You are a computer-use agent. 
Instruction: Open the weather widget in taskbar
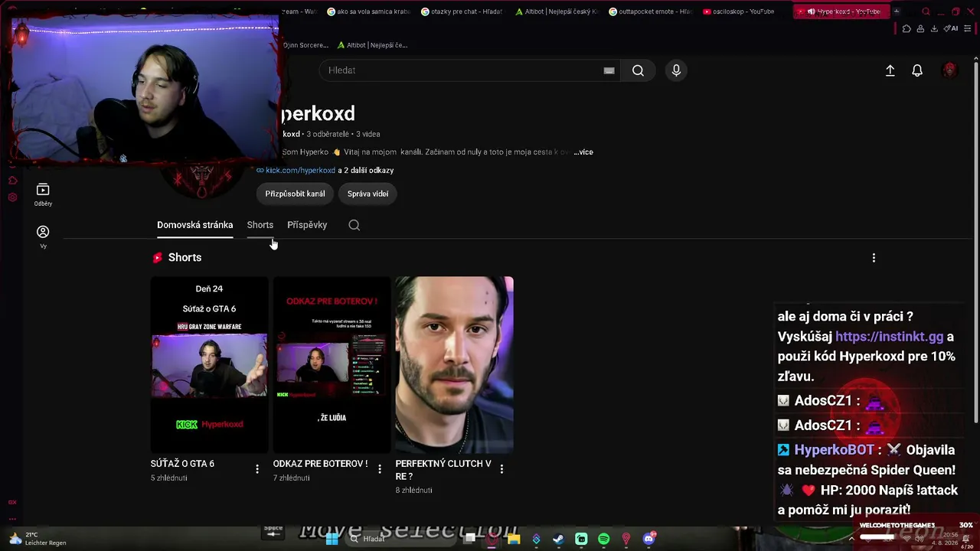(37, 539)
